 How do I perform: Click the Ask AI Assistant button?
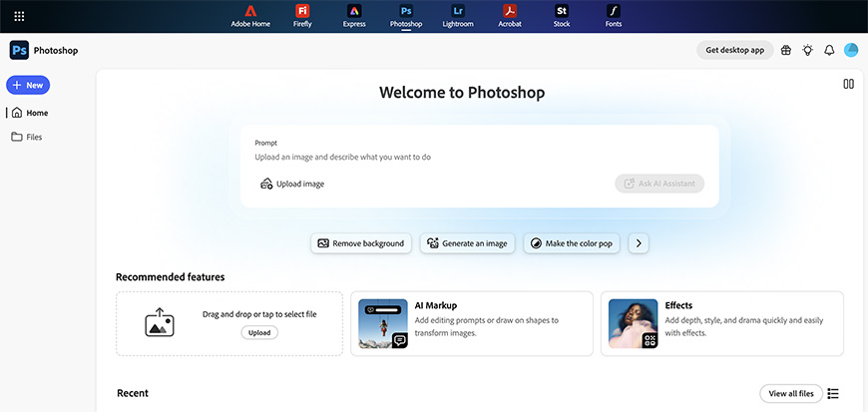[x=659, y=184]
